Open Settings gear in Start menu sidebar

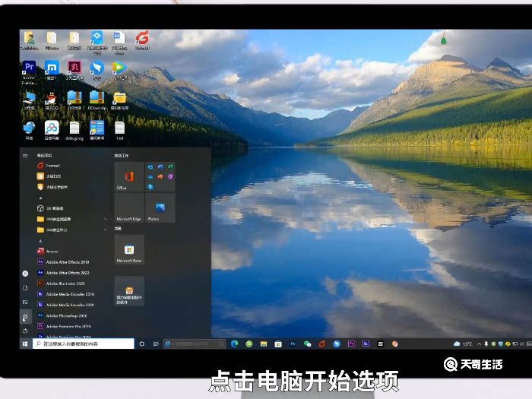pos(25,317)
